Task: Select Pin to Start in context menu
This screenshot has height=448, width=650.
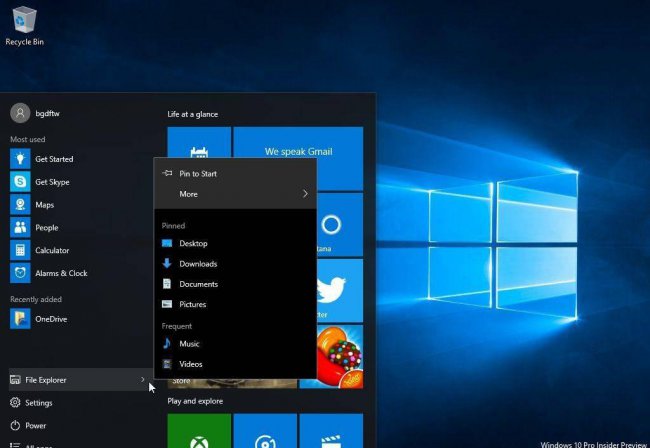Action: tap(235, 174)
